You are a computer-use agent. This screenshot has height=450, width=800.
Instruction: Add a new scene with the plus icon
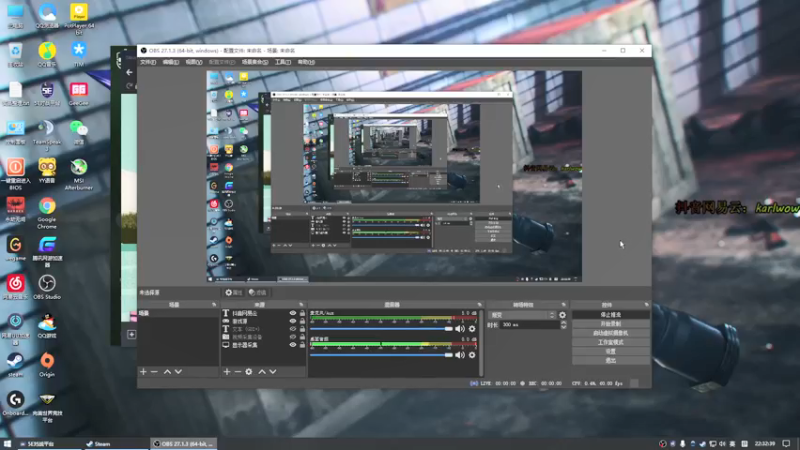click(x=143, y=371)
